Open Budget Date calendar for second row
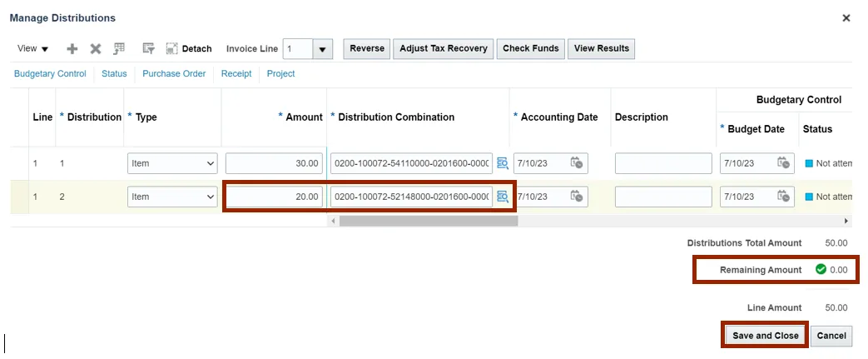Screen dimensions: 868x359 click(783, 197)
